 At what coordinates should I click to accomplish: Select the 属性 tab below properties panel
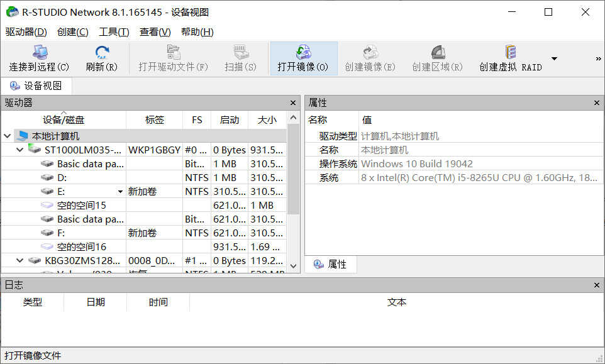[x=331, y=264]
